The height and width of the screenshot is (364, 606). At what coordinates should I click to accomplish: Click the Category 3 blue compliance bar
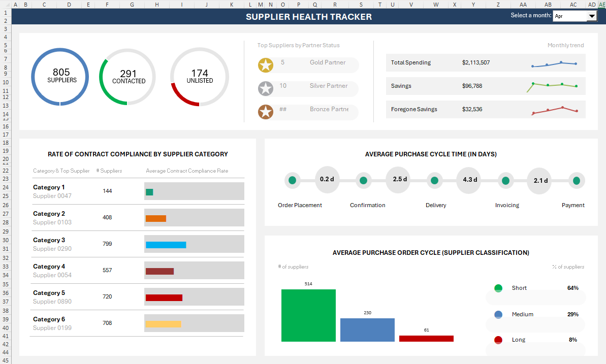tap(166, 245)
